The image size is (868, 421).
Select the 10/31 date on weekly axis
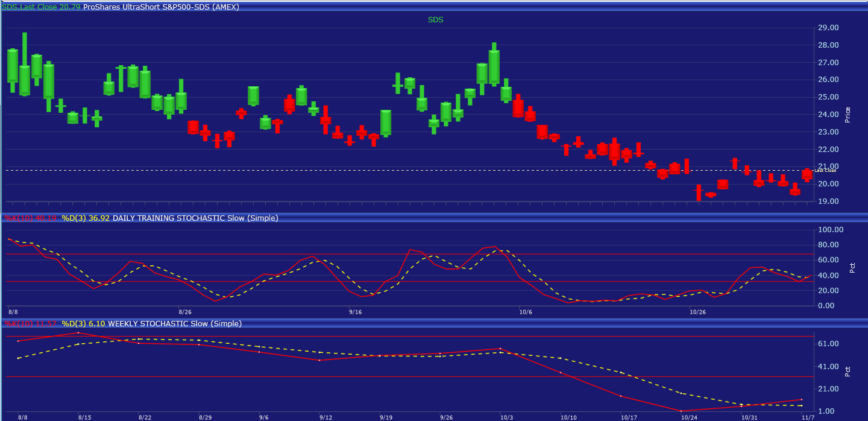[x=749, y=417]
